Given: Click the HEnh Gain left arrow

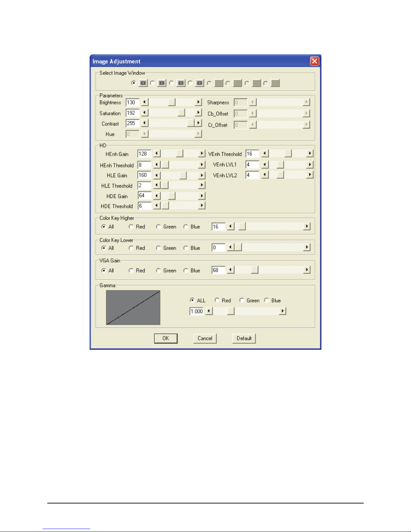Looking at the screenshot, I should point(157,153).
